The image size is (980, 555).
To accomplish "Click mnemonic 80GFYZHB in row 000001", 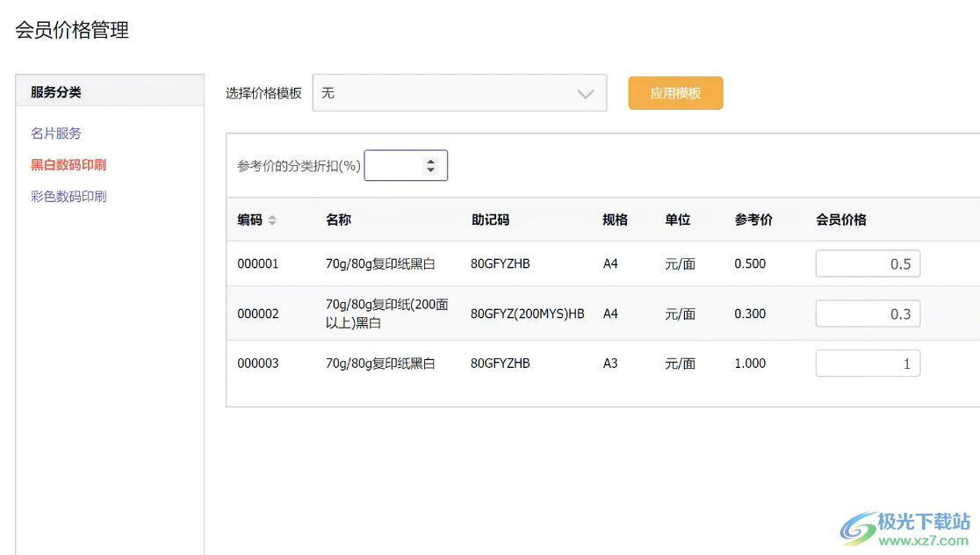I will (500, 263).
